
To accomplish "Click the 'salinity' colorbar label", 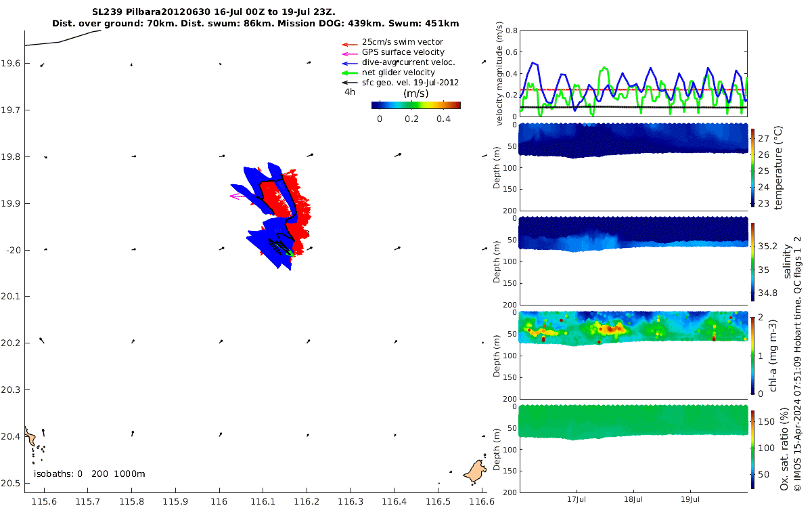I will coord(786,261).
